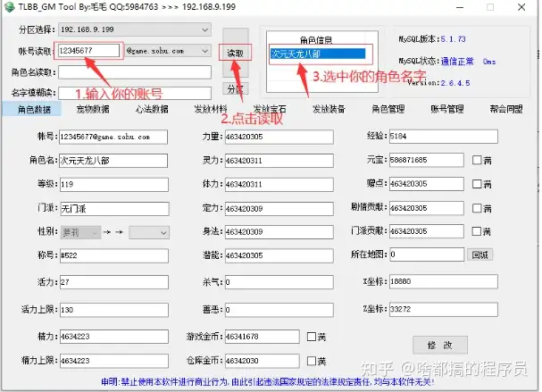Click the 经验 field showing 5184

tap(444, 137)
